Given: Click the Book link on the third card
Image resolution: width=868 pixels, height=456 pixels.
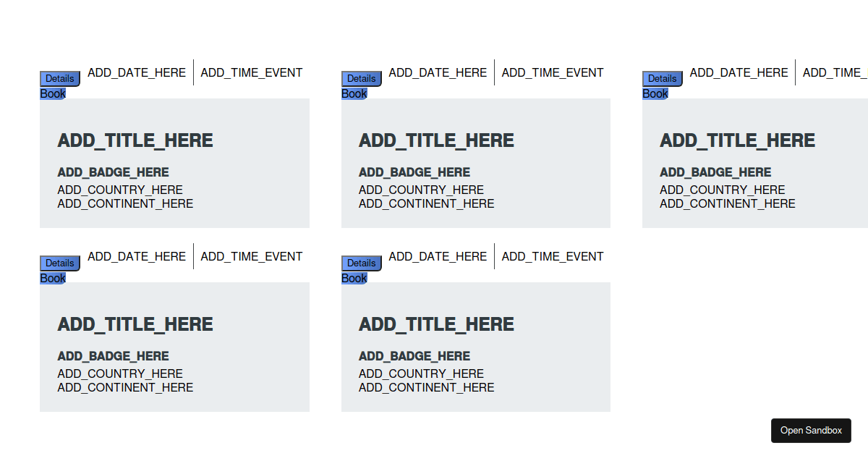Looking at the screenshot, I should [655, 93].
